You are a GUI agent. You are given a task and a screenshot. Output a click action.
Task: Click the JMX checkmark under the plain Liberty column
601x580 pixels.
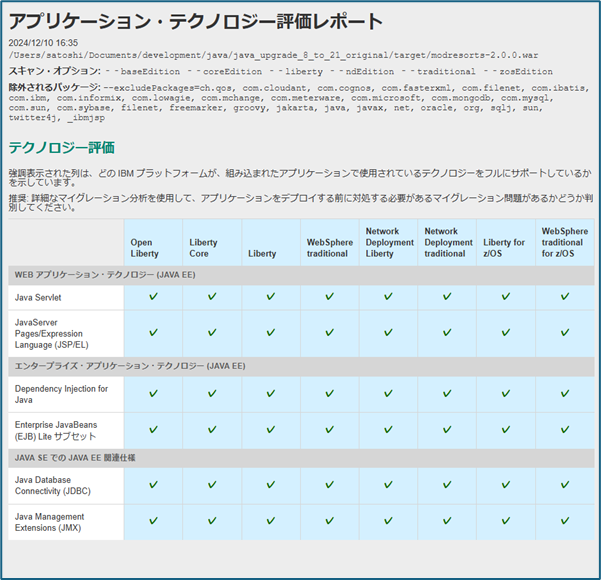point(271,521)
